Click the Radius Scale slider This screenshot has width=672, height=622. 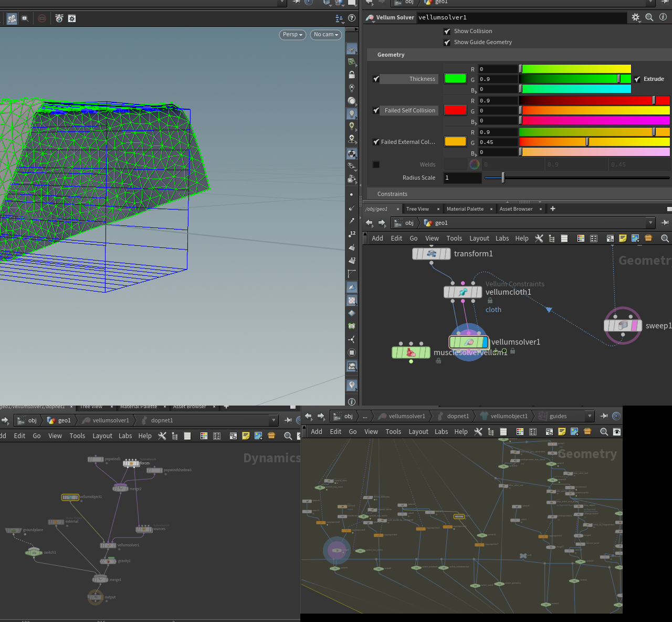tap(576, 178)
